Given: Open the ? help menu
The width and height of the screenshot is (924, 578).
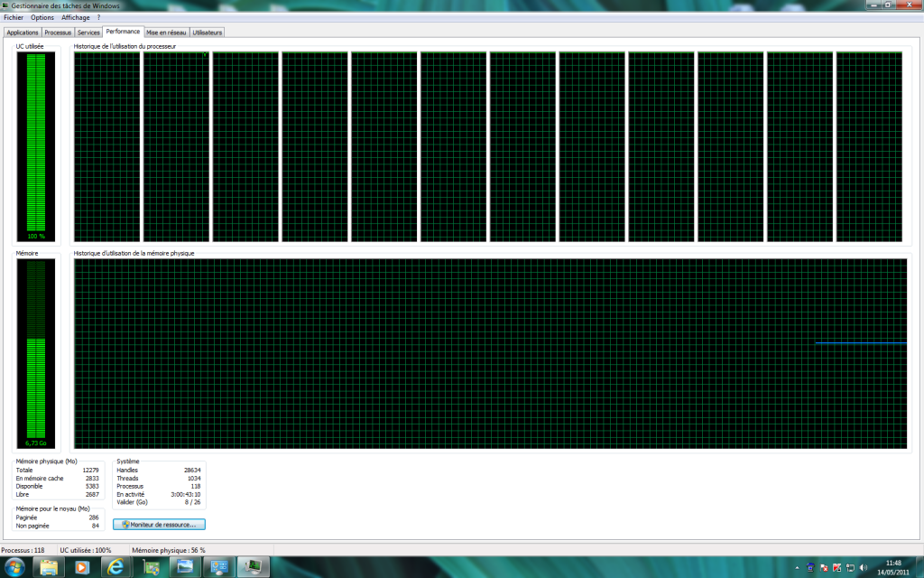Looking at the screenshot, I should 98,18.
